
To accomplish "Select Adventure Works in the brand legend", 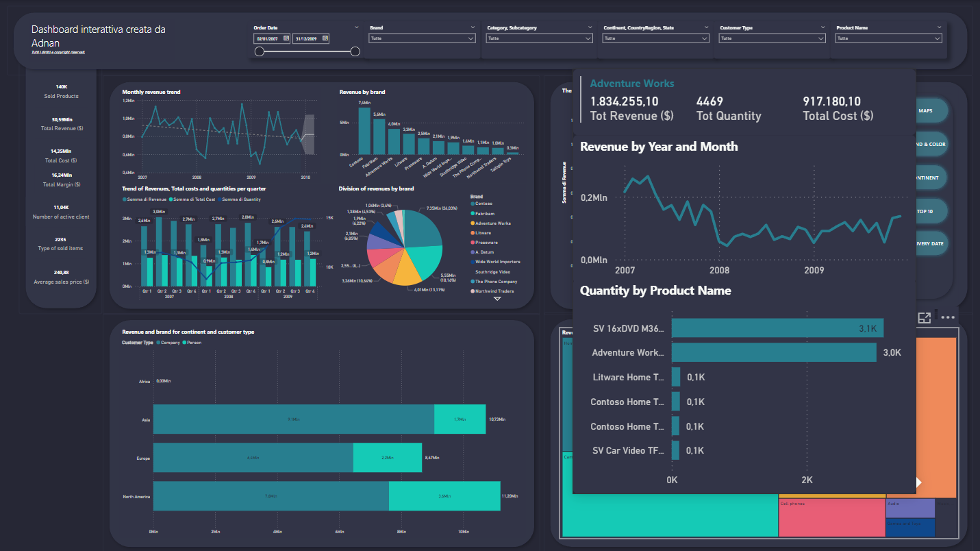I will coord(490,223).
